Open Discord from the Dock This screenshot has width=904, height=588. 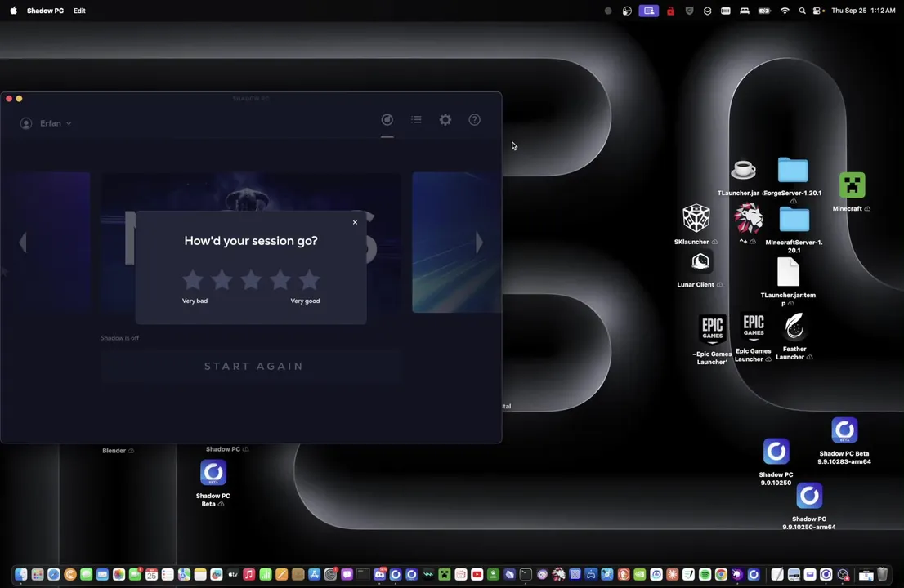click(379, 574)
